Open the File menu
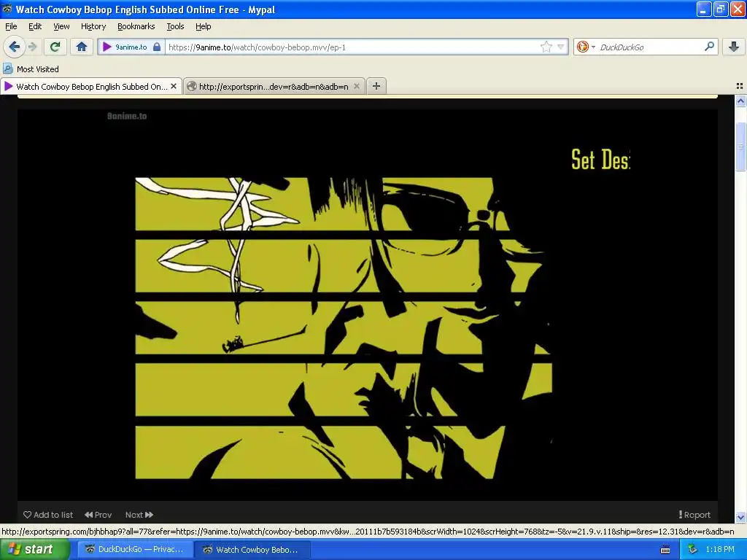This screenshot has width=747, height=560. point(11,26)
